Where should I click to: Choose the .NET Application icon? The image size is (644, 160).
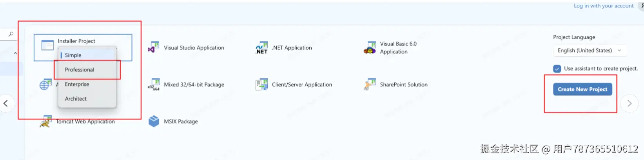(261, 48)
